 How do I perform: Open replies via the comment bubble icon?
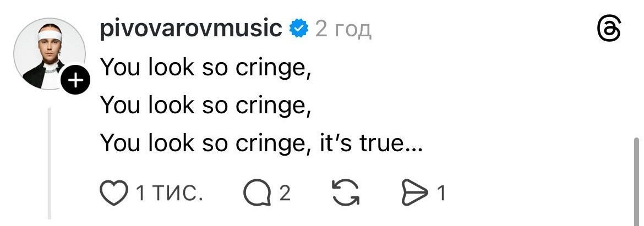coord(258,192)
